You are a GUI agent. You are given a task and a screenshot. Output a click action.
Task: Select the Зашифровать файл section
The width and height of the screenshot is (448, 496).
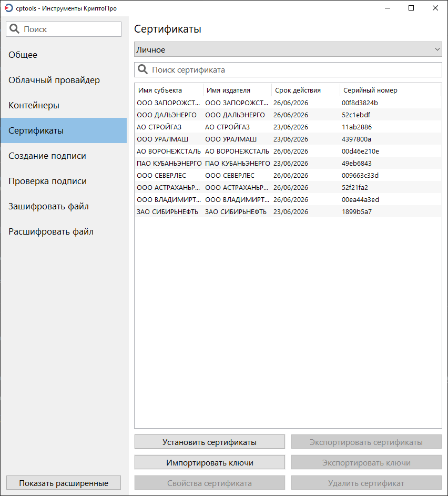pos(48,206)
